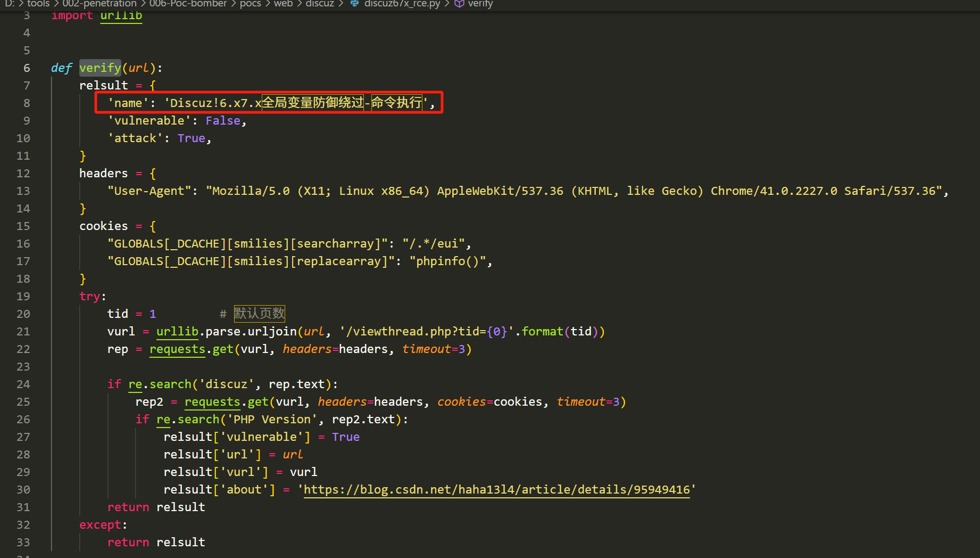Click 'return relsult' on line 31
The height and width of the screenshot is (558, 980).
156,507
